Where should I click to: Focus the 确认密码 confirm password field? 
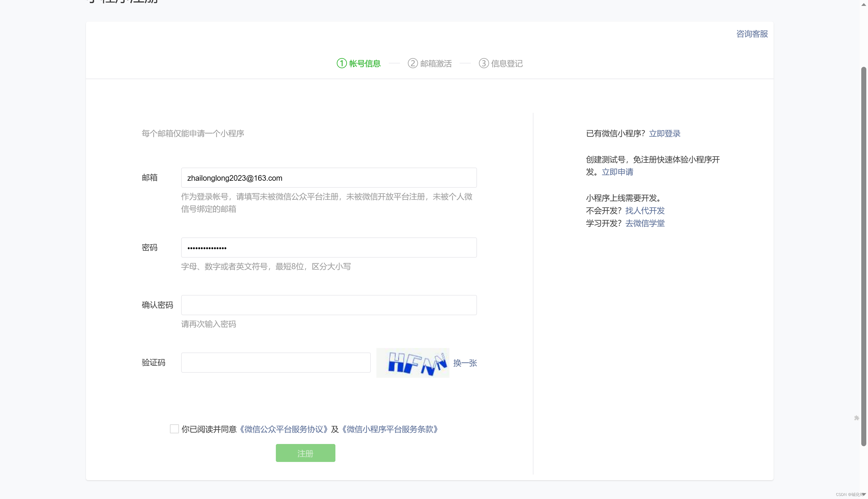pos(329,305)
